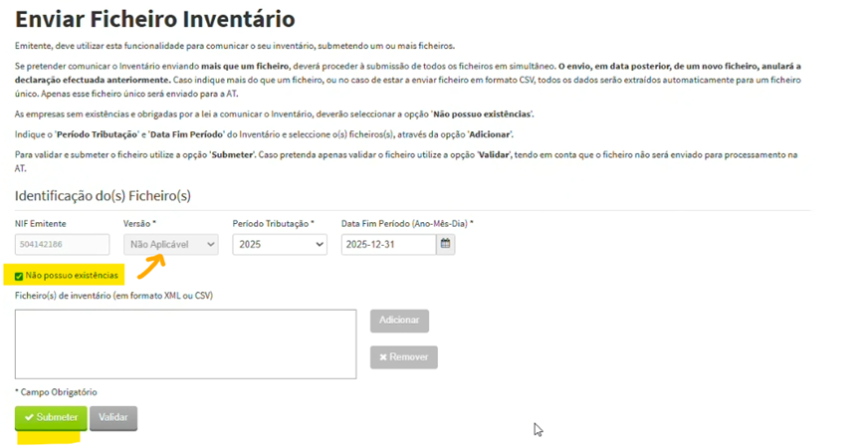Click the Submeter button

tap(51, 418)
